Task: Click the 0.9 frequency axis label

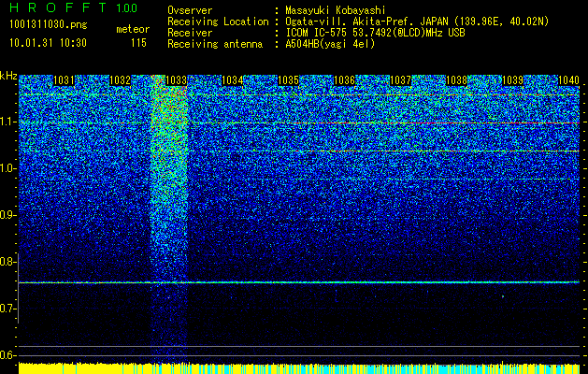Action: click(x=7, y=215)
